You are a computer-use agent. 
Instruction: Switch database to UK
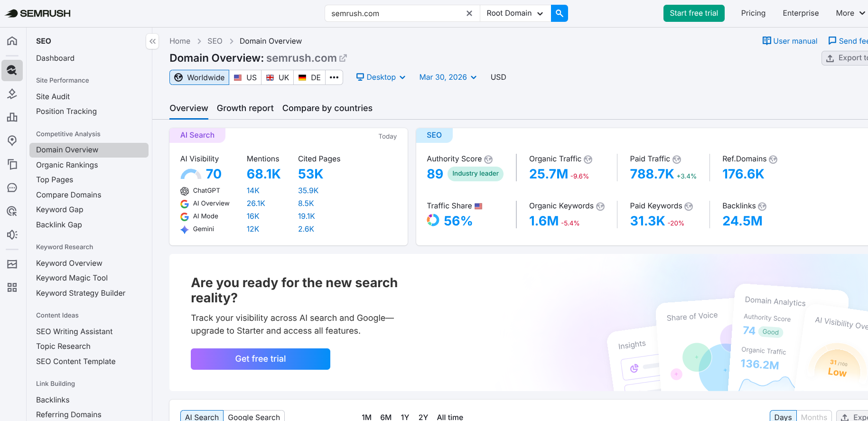(x=278, y=77)
